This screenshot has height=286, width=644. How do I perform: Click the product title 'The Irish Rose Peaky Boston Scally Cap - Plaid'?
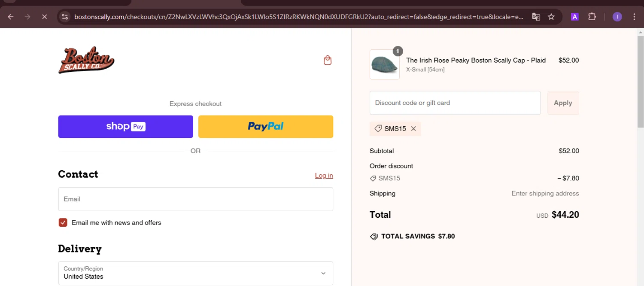click(476, 60)
